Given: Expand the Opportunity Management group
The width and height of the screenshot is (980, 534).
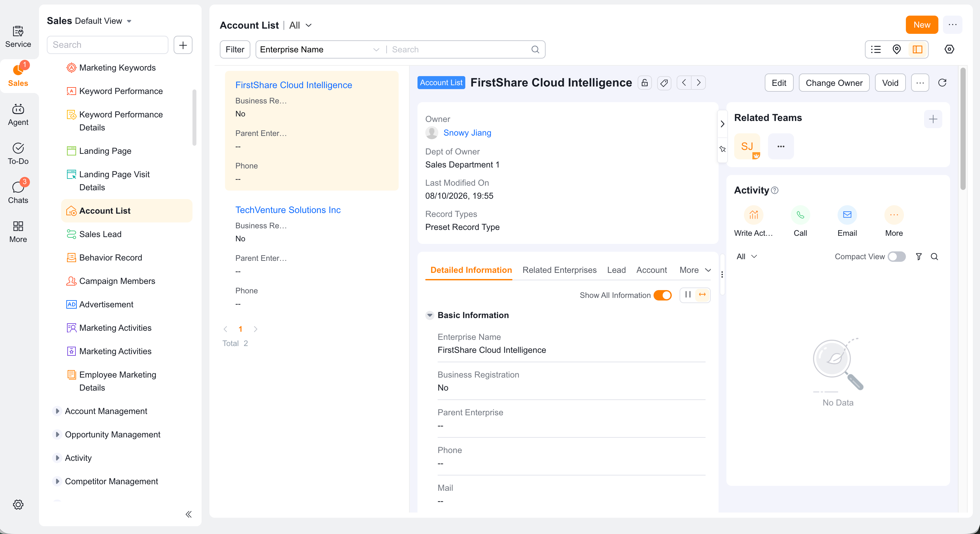Looking at the screenshot, I should tap(57, 434).
